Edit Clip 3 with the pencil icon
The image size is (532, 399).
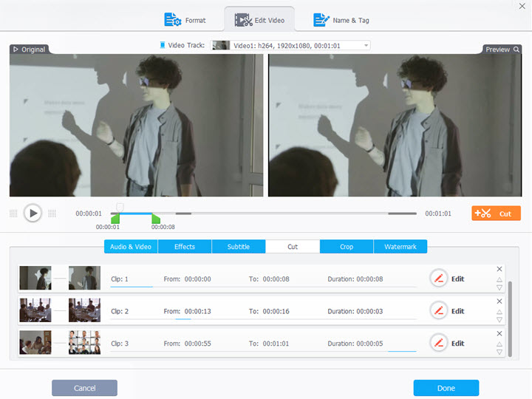439,343
